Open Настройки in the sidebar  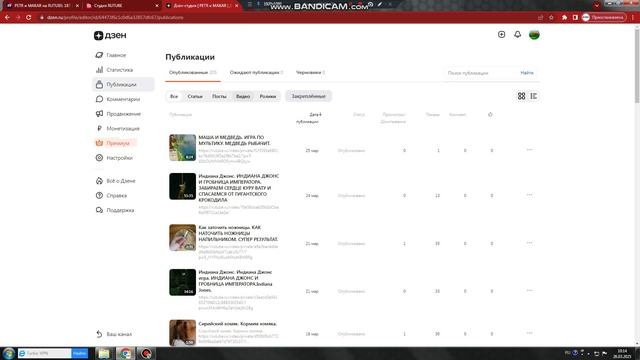pos(114,158)
